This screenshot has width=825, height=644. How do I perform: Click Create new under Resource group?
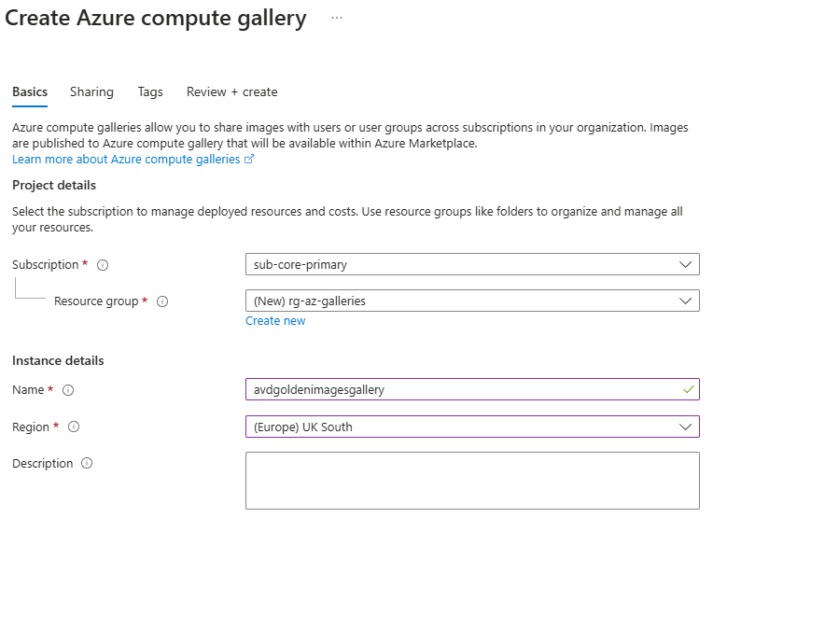[275, 320]
